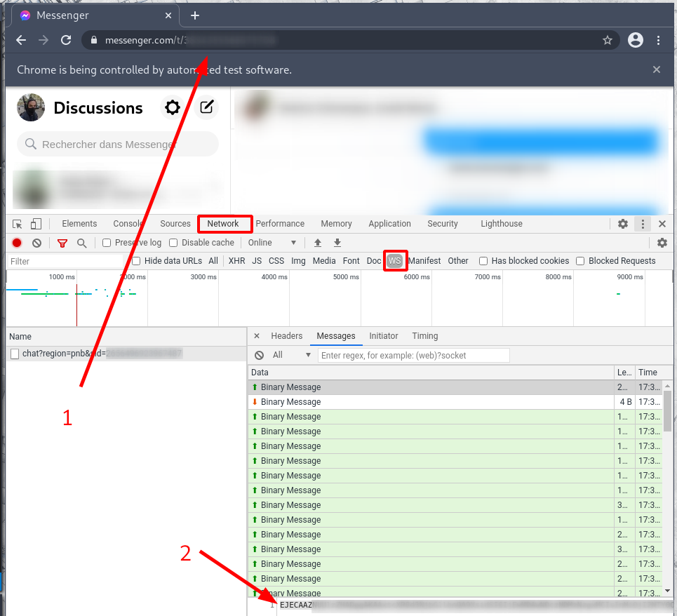Click the Data column header
Screen dimensions: 677x616
pos(431,372)
